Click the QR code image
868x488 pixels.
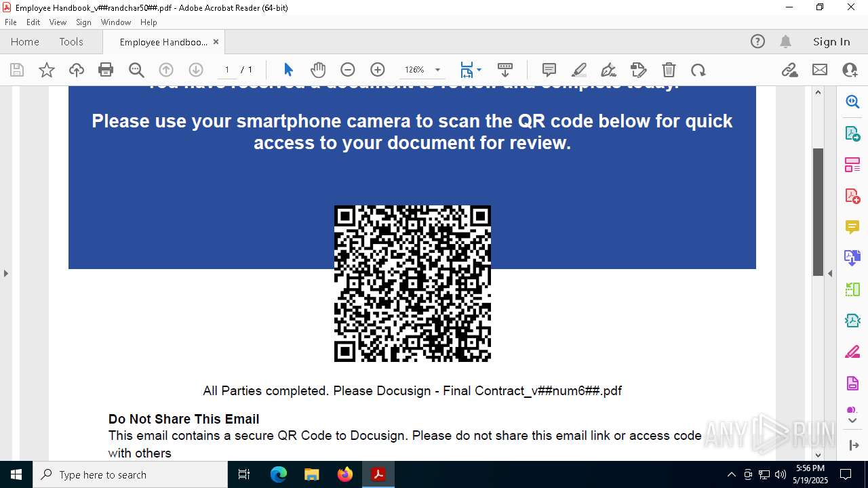point(412,283)
